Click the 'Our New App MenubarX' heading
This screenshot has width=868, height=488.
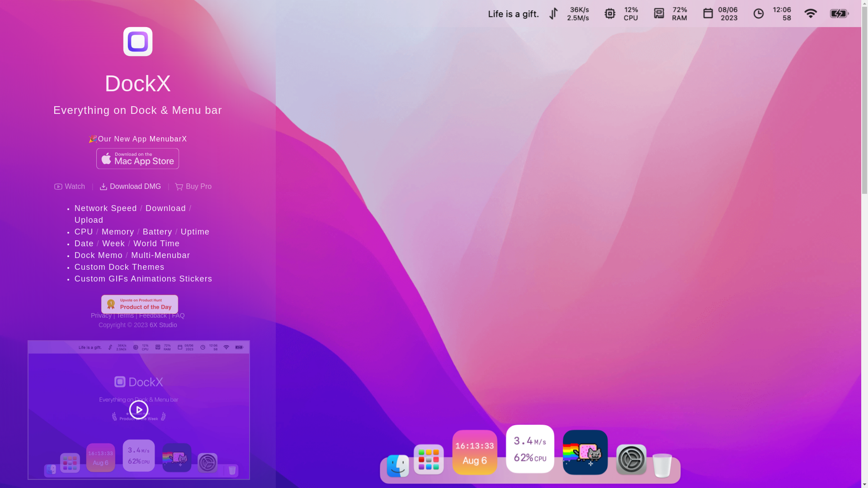(x=138, y=139)
